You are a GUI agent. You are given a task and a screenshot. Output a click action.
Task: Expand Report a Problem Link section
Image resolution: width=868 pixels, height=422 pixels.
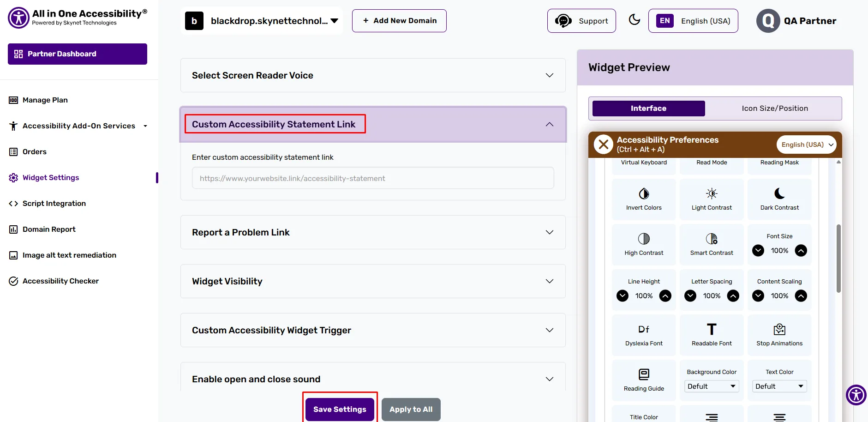click(x=373, y=232)
